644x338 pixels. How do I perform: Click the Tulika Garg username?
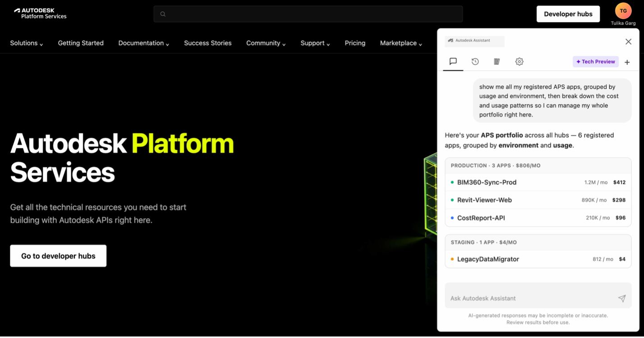click(623, 23)
